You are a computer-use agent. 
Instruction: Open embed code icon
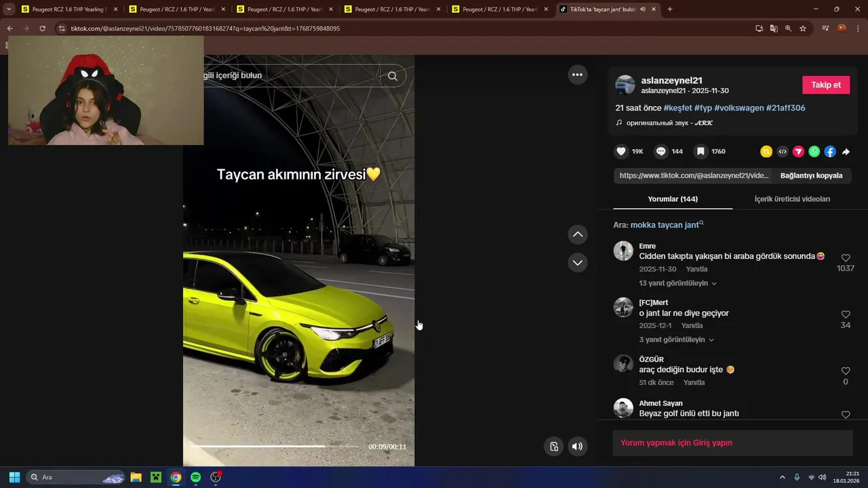coord(783,152)
